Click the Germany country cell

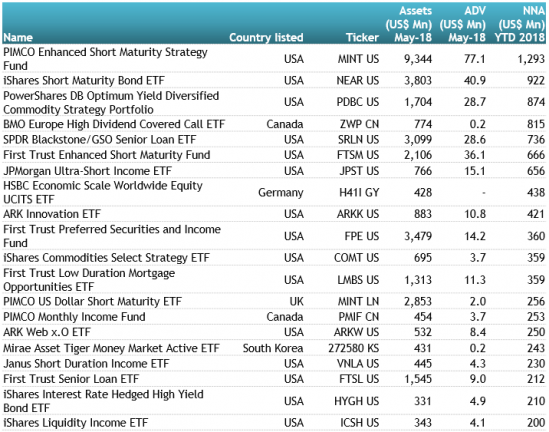(280, 193)
